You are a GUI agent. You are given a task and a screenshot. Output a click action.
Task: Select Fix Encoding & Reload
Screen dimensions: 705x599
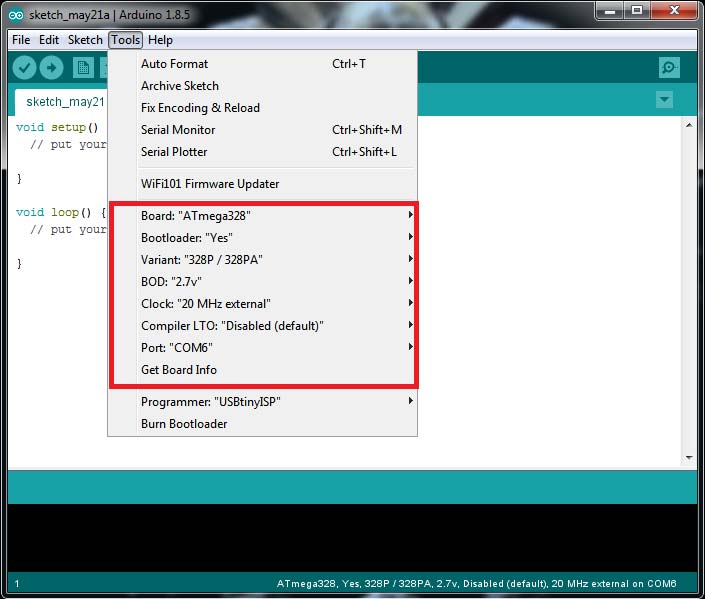263,108
